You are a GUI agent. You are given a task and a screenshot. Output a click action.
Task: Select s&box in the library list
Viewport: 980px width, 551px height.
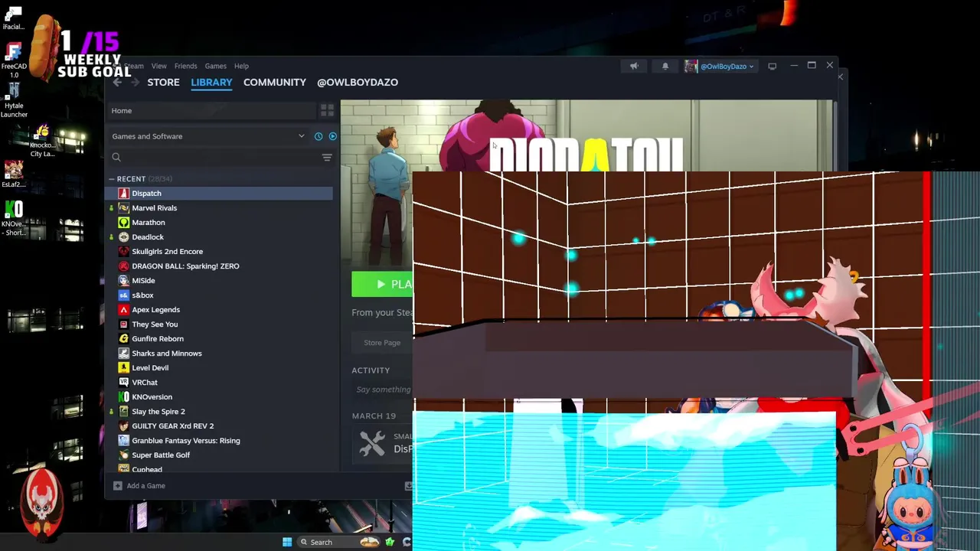click(219, 295)
